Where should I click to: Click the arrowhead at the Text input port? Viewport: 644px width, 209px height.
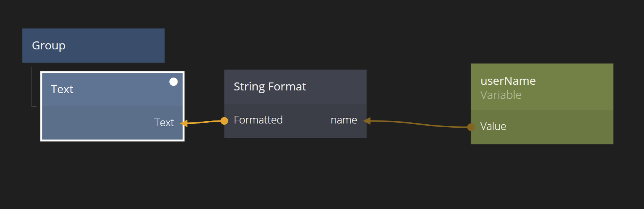pos(184,123)
